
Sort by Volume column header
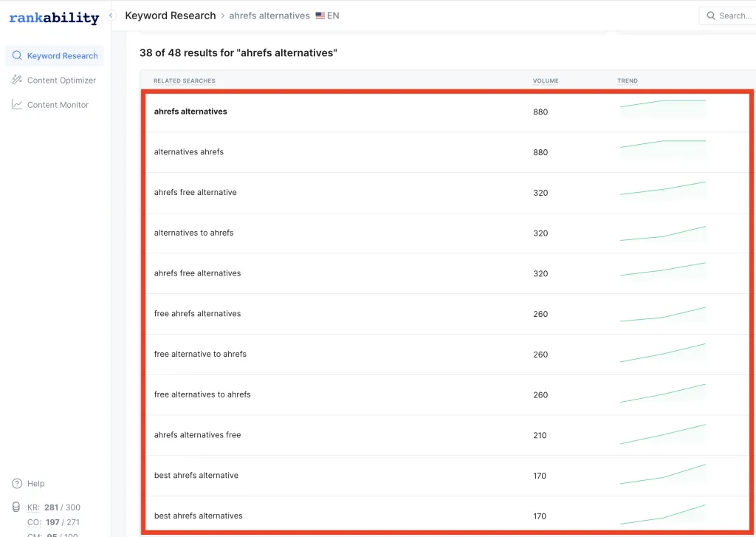tap(546, 81)
